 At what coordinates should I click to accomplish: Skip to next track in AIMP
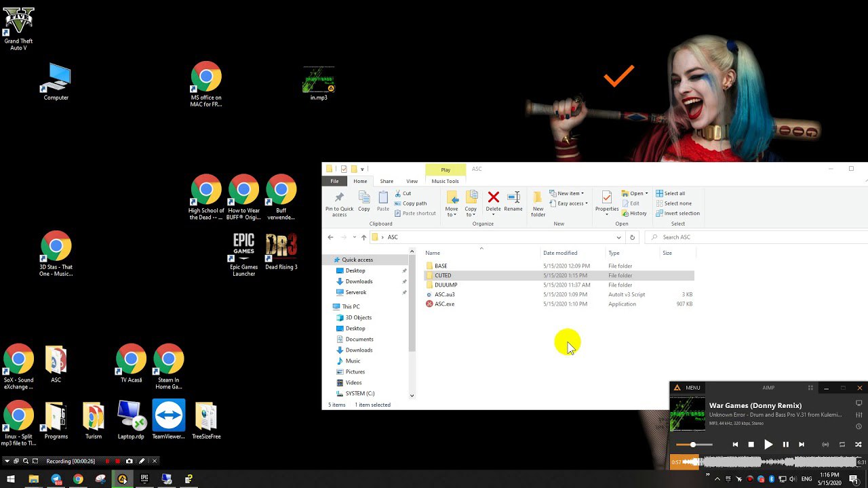pos(802,445)
